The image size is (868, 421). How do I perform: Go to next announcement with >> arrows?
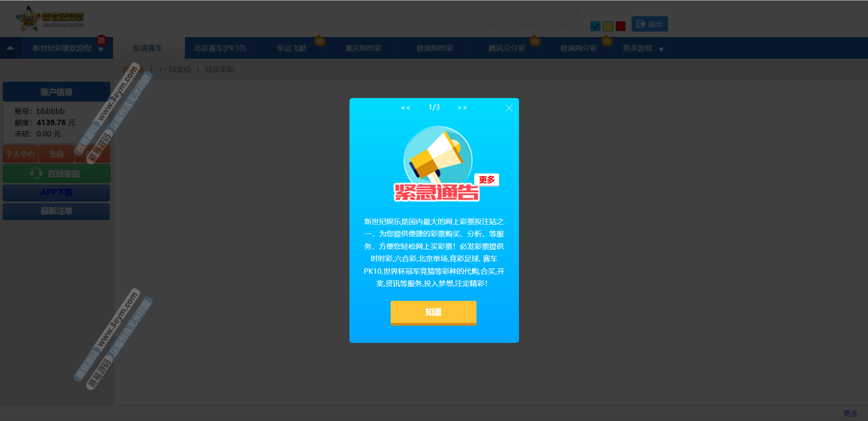click(462, 108)
